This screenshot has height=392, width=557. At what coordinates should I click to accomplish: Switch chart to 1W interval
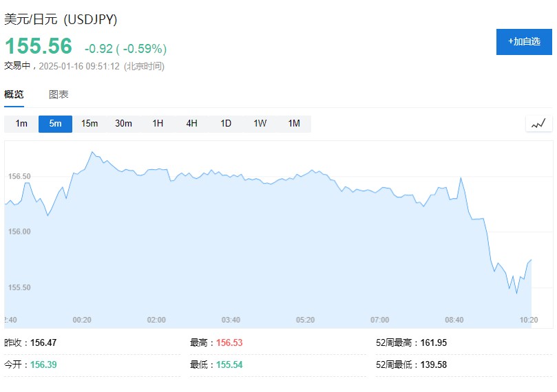tap(260, 124)
